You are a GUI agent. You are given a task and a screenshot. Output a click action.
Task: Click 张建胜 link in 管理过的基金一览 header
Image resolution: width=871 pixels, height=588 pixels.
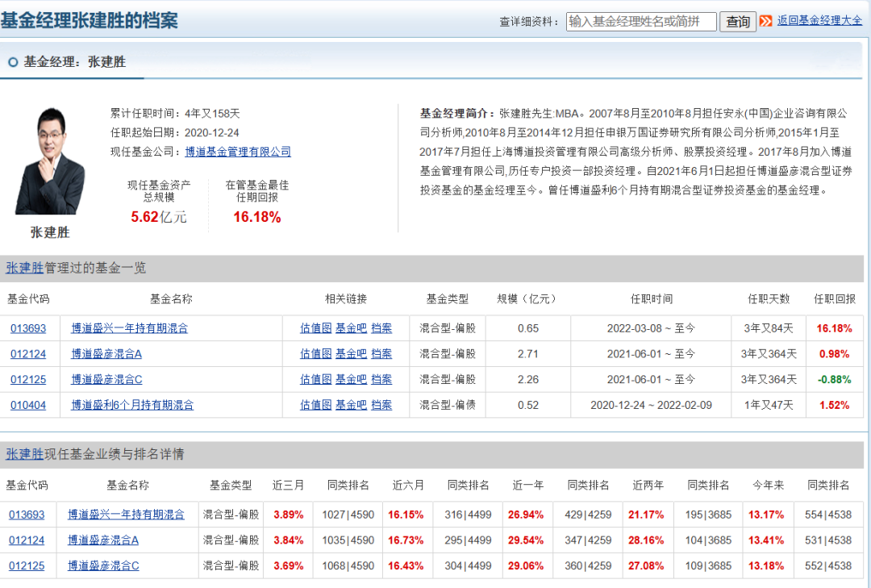24,268
